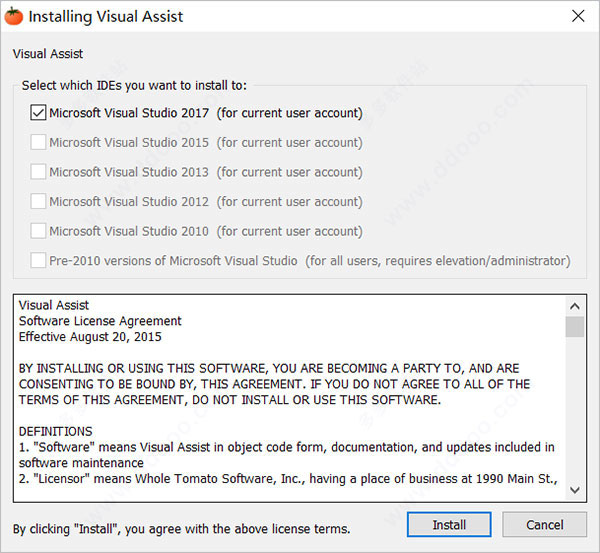This screenshot has width=600, height=553.
Task: Click the Software License Agreement heading line
Action: [100, 321]
